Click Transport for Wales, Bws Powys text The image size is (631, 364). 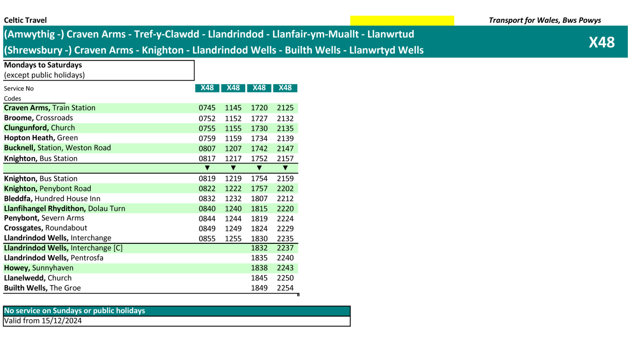point(545,20)
